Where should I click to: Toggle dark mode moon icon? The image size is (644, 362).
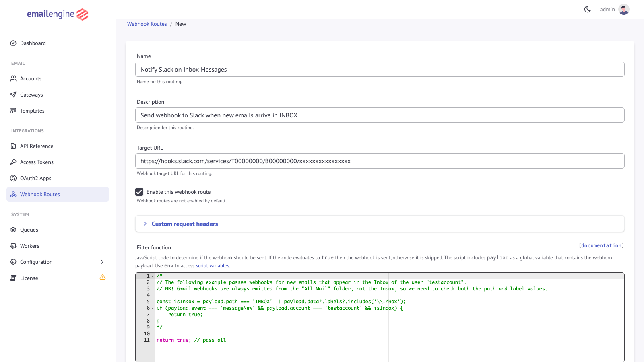[588, 9]
